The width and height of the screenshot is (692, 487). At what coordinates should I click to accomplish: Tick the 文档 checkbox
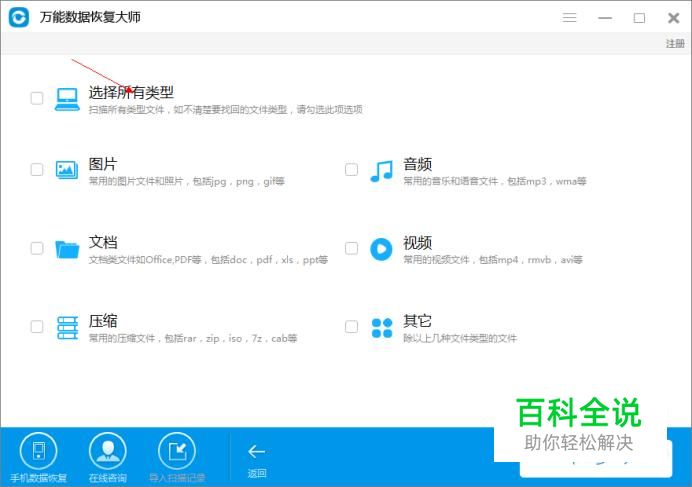[37, 248]
